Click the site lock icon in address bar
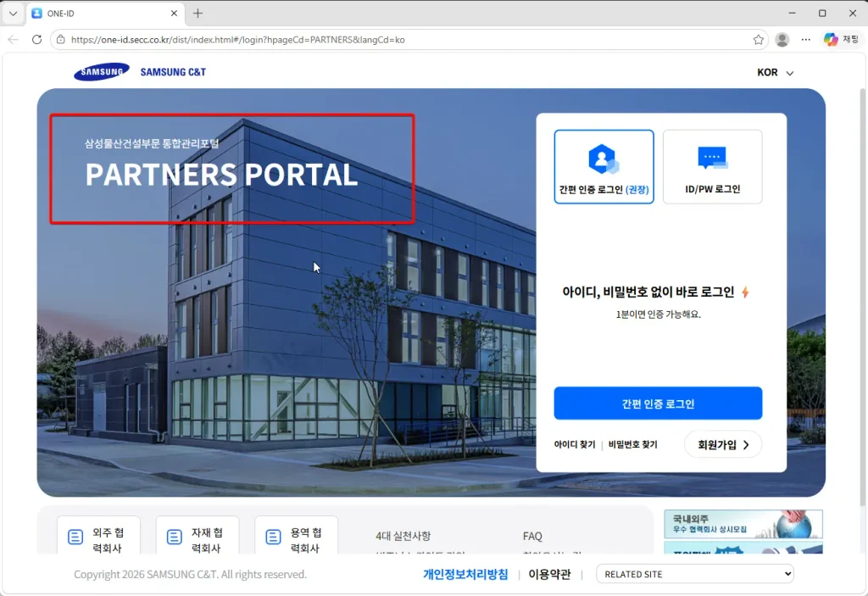 [x=61, y=39]
